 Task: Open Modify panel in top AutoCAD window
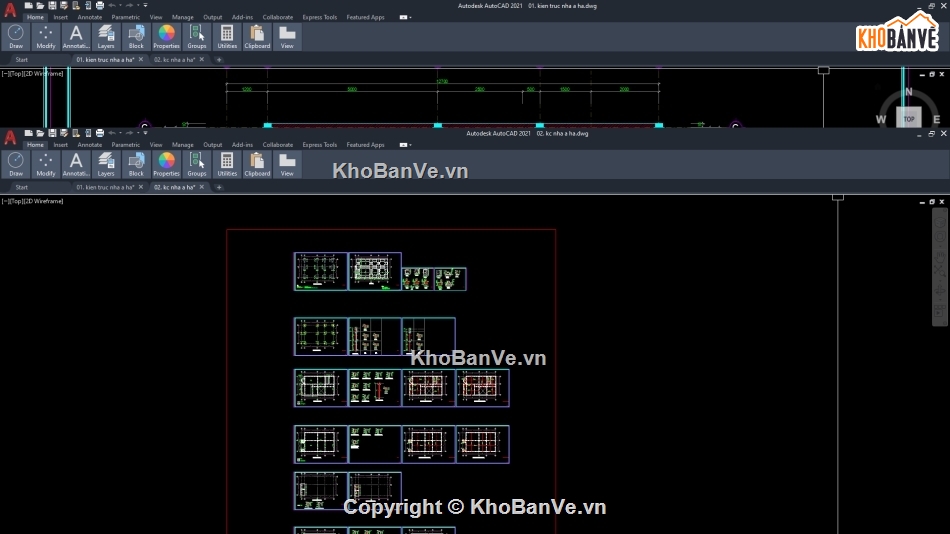(x=45, y=37)
